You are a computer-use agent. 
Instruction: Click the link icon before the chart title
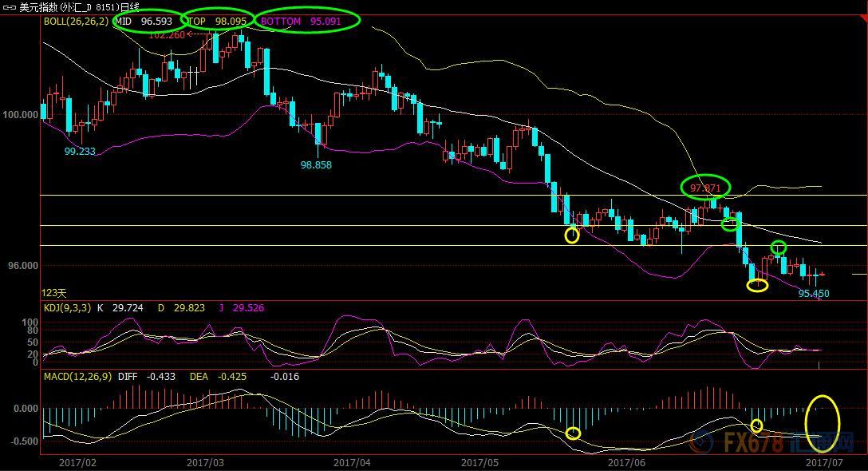(10, 7)
